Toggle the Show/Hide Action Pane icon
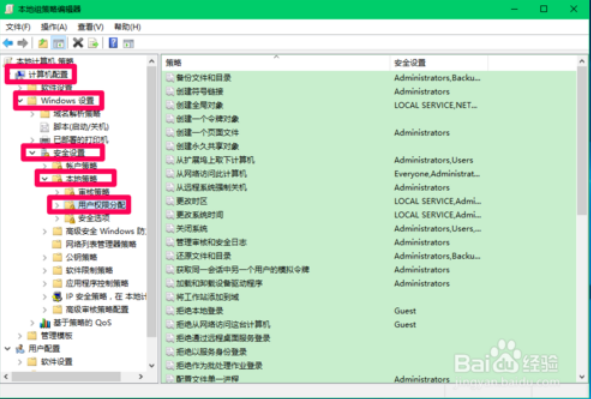591x399 pixels. tap(129, 43)
